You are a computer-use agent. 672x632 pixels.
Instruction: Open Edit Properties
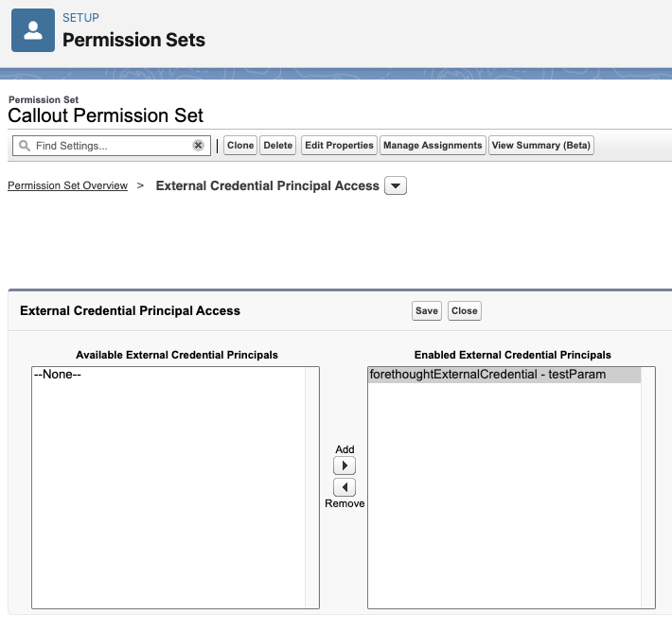[339, 146]
